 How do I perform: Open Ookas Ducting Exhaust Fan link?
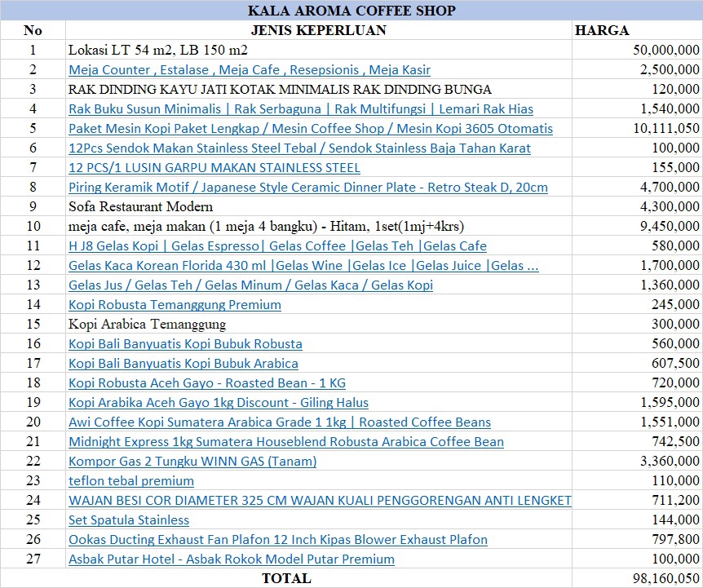click(x=278, y=540)
